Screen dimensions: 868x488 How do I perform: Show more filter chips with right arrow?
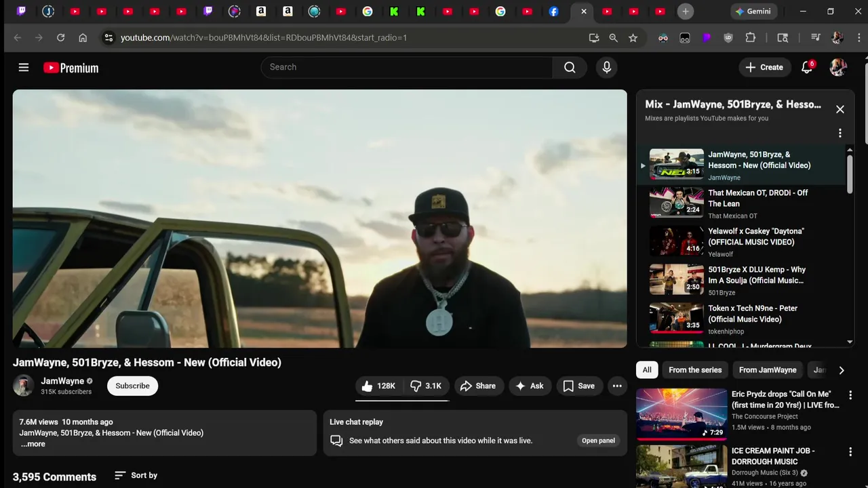[842, 370]
